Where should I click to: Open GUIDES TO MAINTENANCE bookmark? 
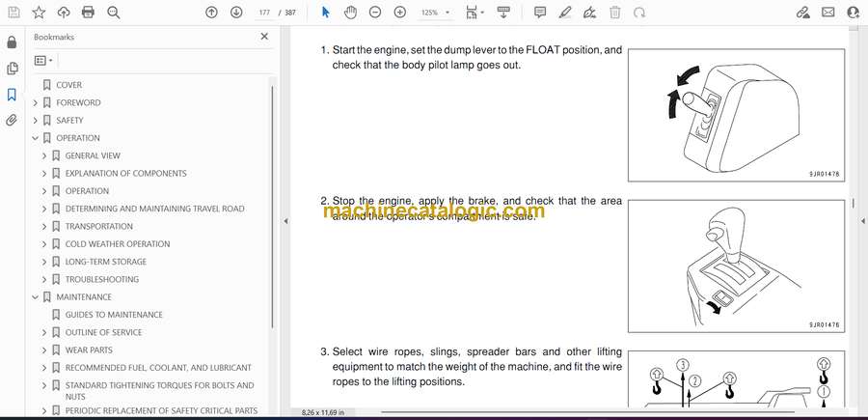tap(114, 315)
